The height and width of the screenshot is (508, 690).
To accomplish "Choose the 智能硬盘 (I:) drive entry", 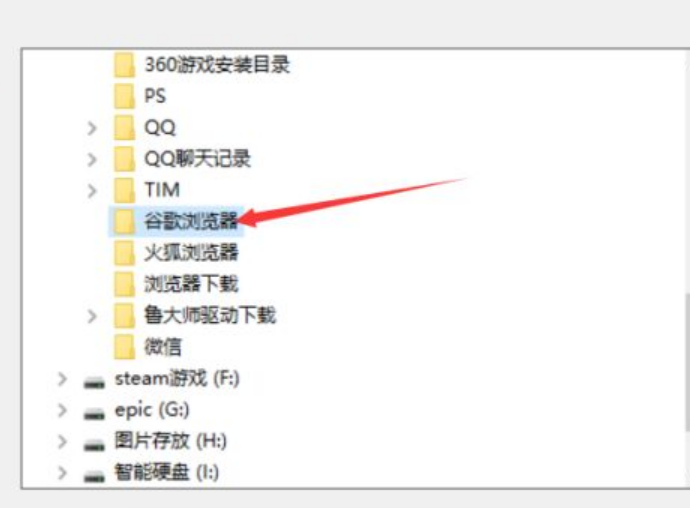I will [x=167, y=472].
